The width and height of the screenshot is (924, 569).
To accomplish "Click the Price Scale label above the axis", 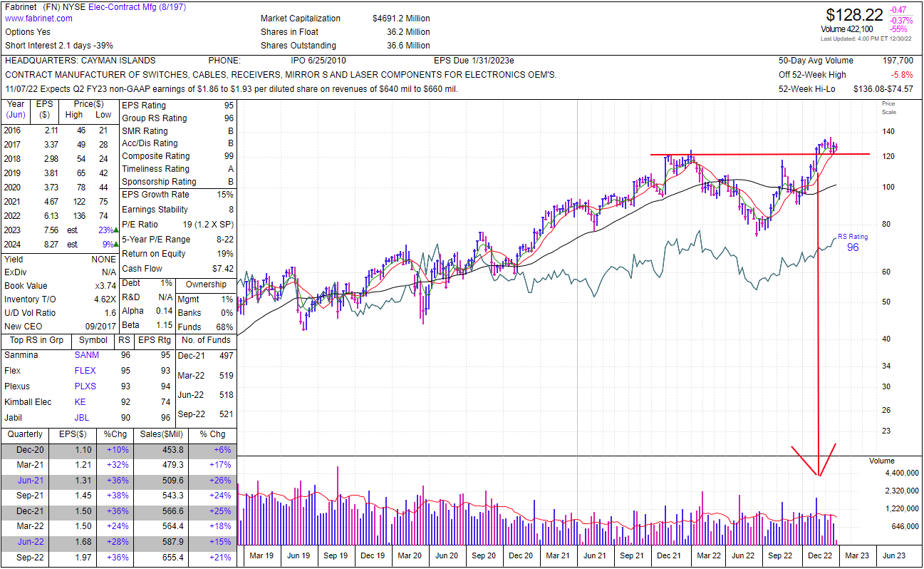I will [x=889, y=108].
